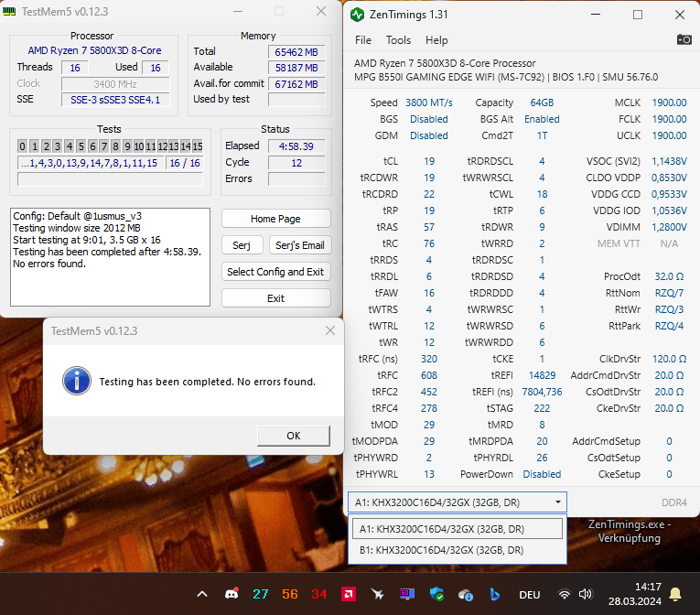Click the OneDrive cloud tray icon

click(466, 595)
